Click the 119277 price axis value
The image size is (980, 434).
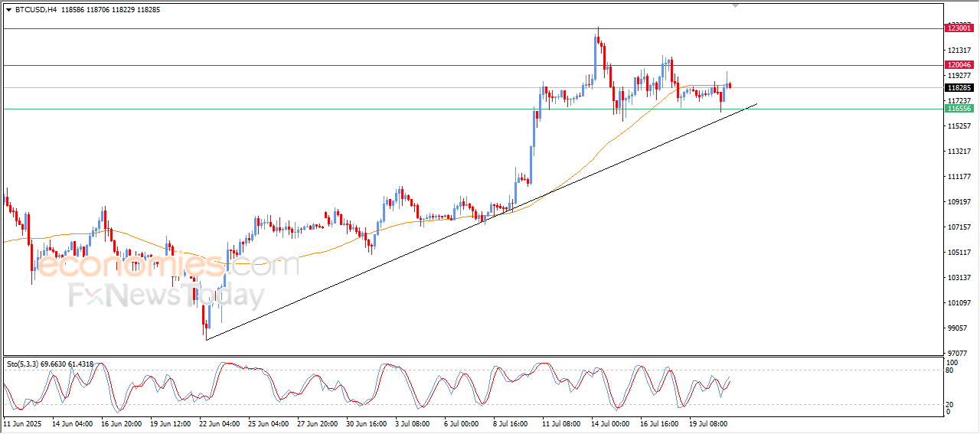tap(959, 76)
